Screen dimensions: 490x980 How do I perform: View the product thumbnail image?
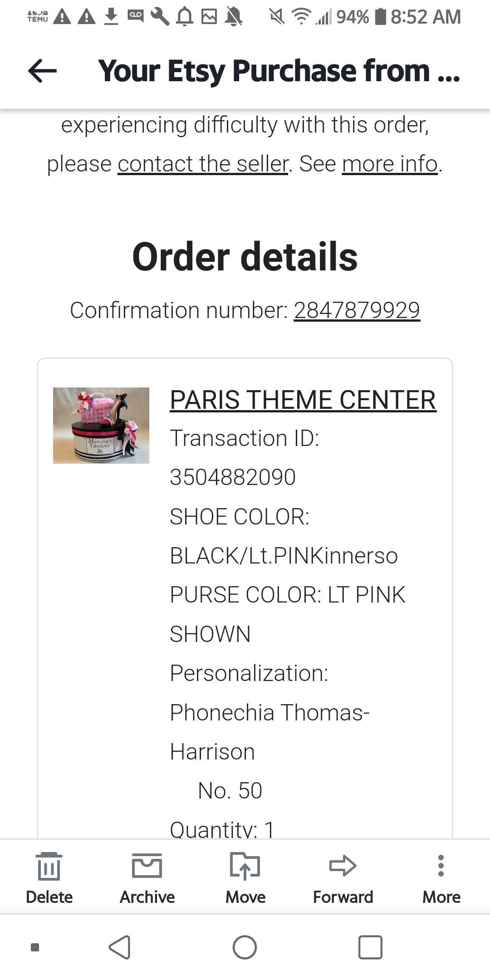[101, 426]
